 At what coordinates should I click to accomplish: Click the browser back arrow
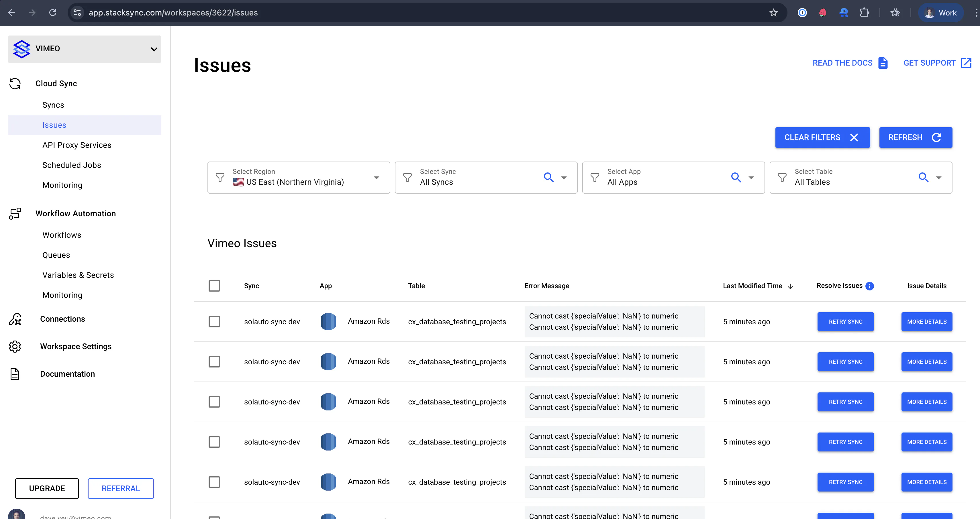click(x=11, y=13)
